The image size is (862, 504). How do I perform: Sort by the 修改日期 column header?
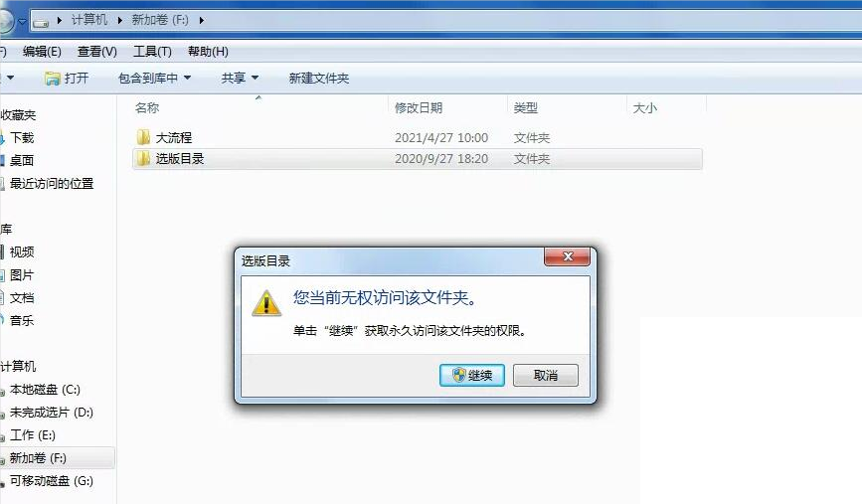click(x=419, y=107)
